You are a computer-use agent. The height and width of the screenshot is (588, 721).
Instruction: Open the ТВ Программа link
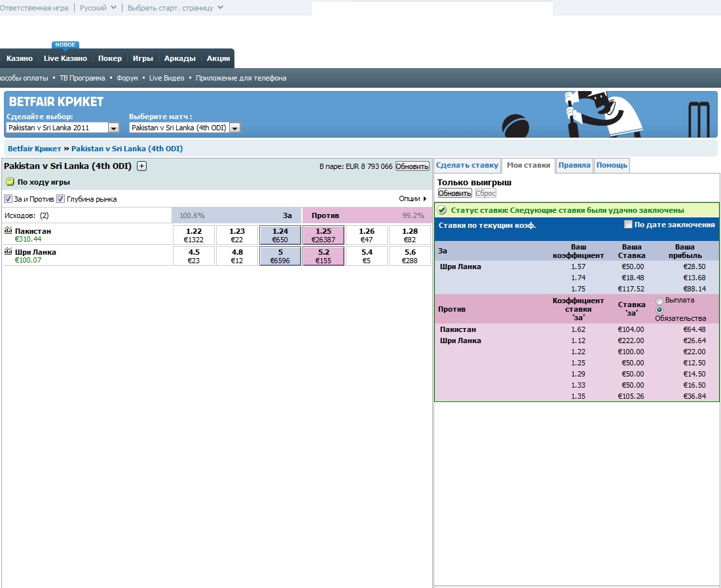click(x=83, y=78)
